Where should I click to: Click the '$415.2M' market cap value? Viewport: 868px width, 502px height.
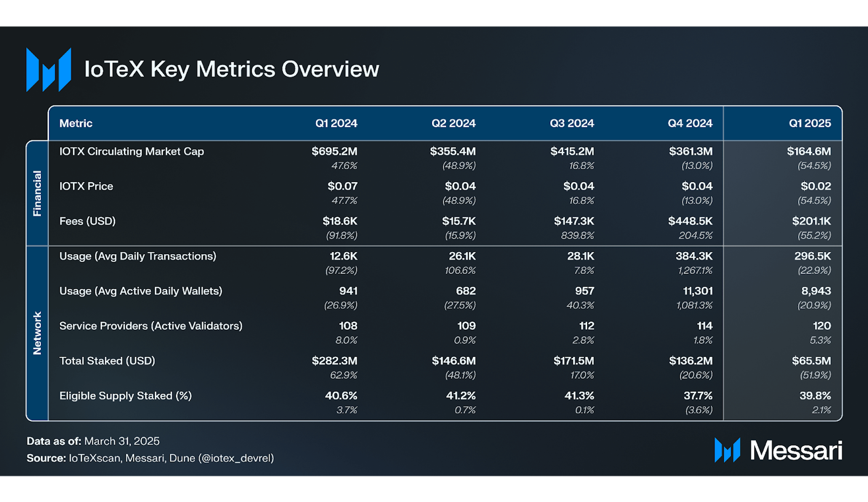pos(572,152)
